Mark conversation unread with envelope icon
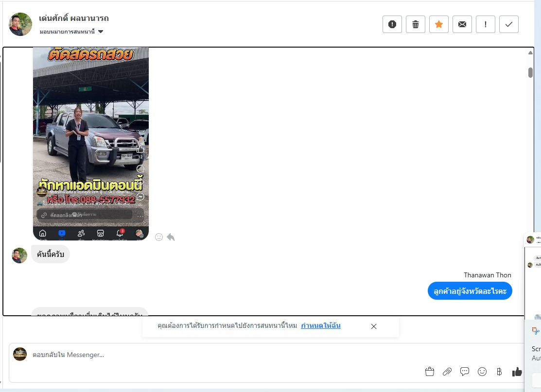The image size is (541, 392). pos(462,24)
